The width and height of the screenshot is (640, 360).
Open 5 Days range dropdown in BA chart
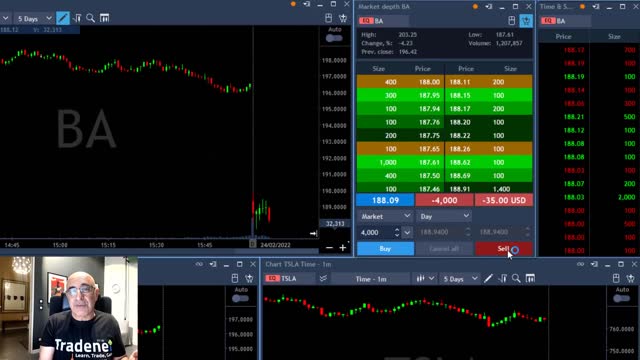click(x=34, y=18)
